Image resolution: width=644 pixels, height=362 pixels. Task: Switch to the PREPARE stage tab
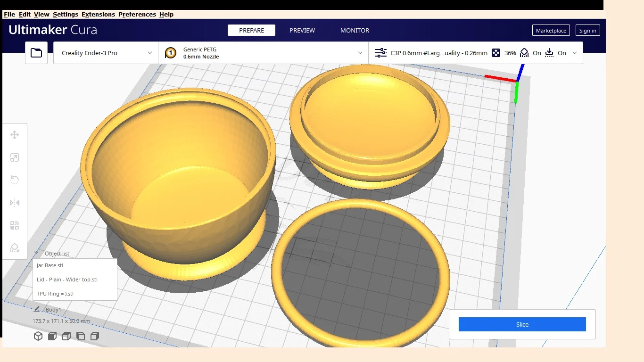(x=251, y=30)
